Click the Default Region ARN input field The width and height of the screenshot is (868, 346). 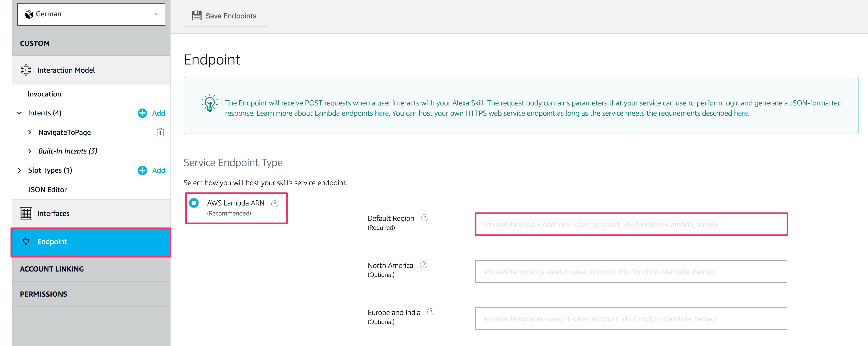coord(631,225)
